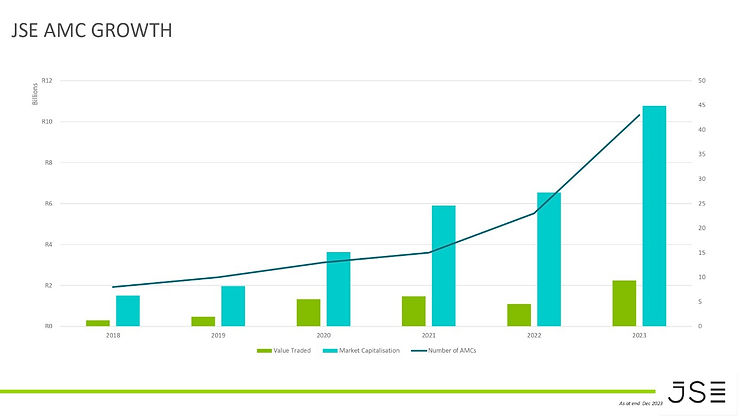Select the 2023 Market Capitalisation bar
The image size is (740, 417).
[654, 216]
